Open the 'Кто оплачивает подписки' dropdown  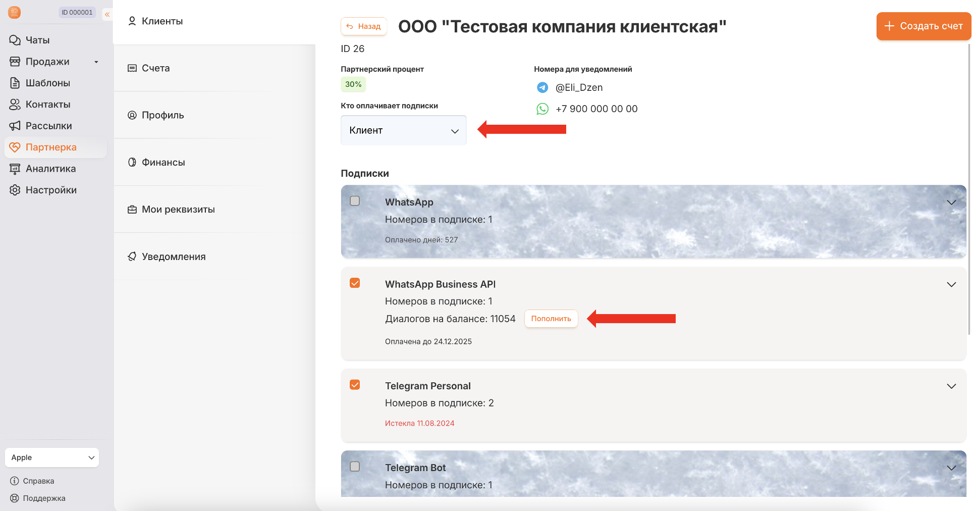[x=404, y=130]
